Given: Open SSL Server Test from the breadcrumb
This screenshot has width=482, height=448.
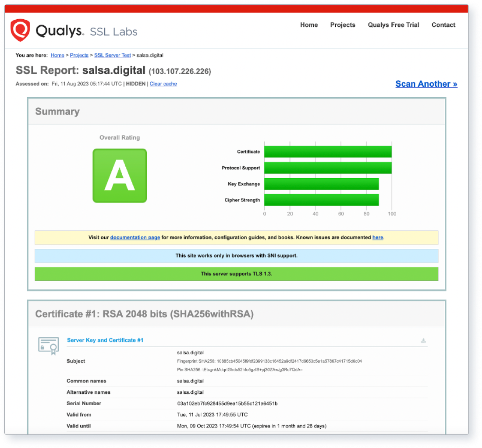Looking at the screenshot, I should (112, 55).
